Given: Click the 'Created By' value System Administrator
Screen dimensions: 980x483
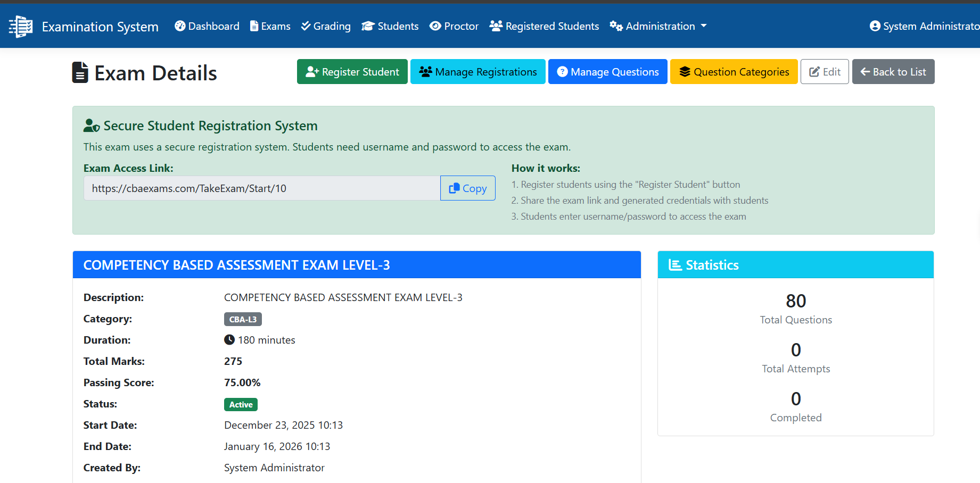Looking at the screenshot, I should click(274, 468).
